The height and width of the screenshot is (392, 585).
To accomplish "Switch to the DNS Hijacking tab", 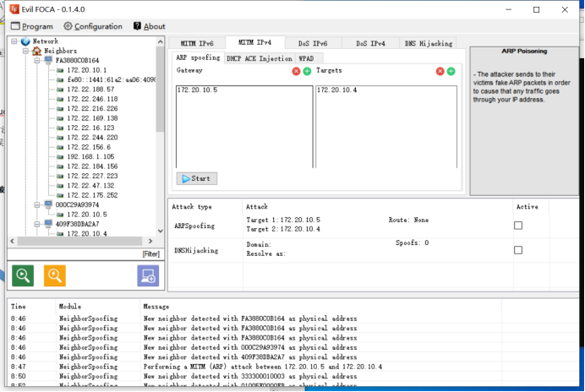I will [x=429, y=43].
